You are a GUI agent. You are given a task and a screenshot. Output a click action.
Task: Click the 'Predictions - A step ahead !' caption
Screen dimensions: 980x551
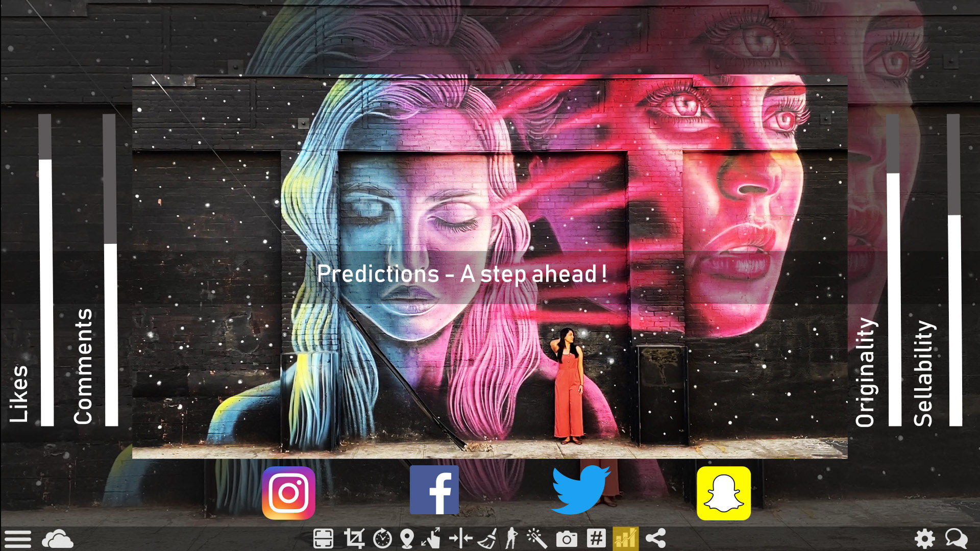(462, 274)
